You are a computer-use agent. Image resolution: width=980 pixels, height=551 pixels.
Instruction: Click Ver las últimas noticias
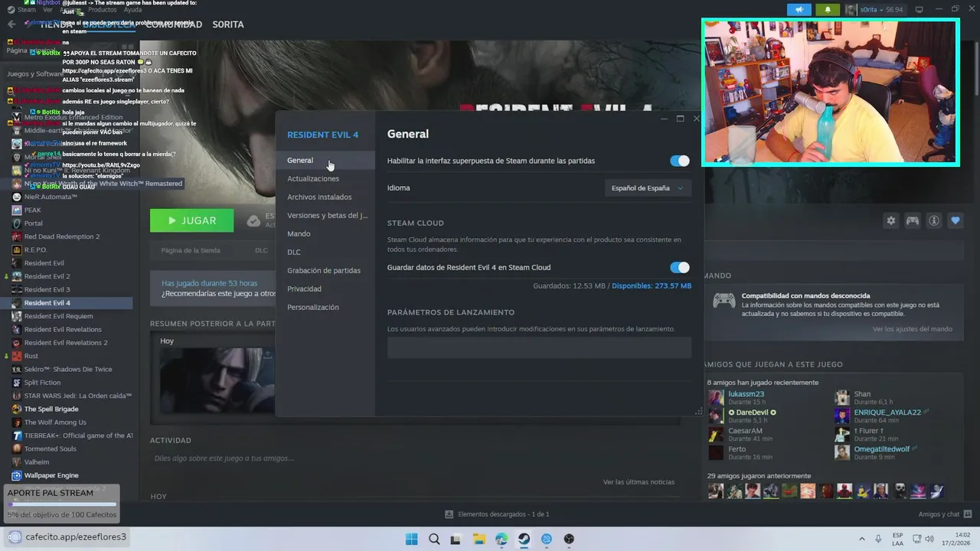coord(639,482)
